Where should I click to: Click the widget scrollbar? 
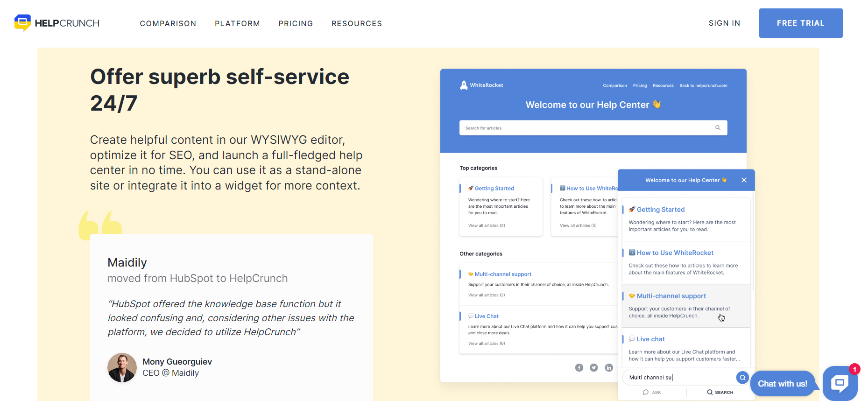coord(753,243)
